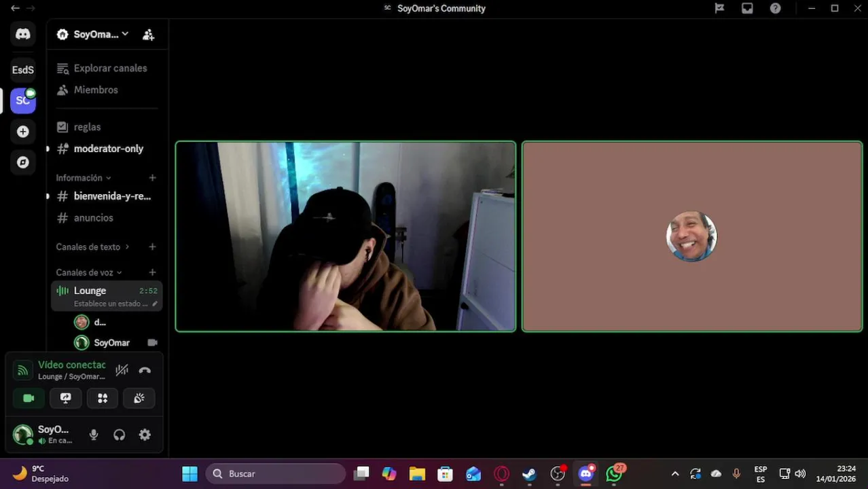Select the Lounge voice channel

107,296
